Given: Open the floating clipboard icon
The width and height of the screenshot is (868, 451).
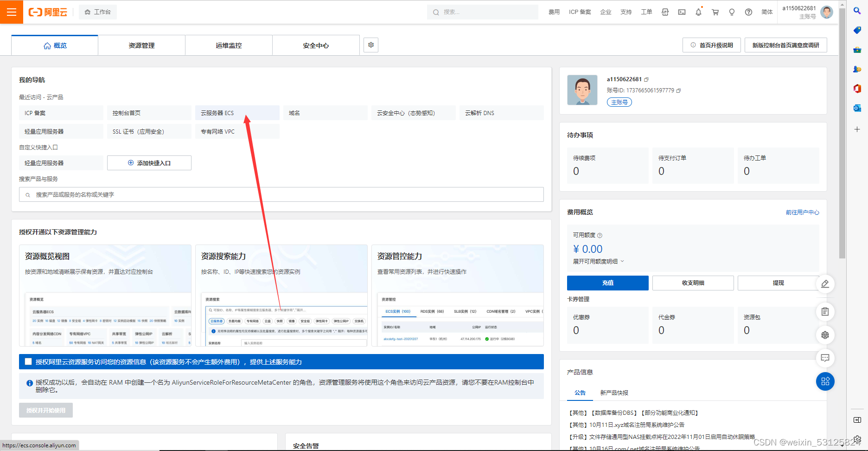Looking at the screenshot, I should (825, 312).
